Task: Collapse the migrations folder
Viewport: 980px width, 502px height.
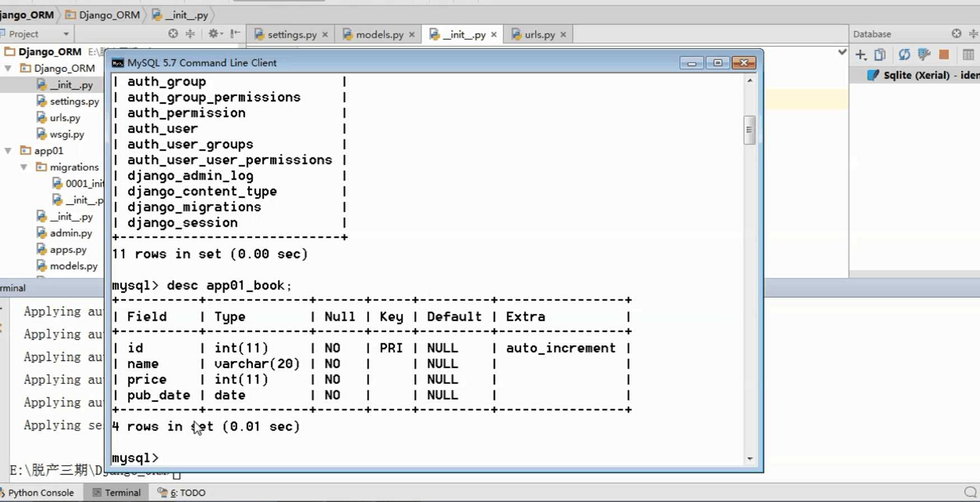Action: pyautogui.click(x=24, y=167)
